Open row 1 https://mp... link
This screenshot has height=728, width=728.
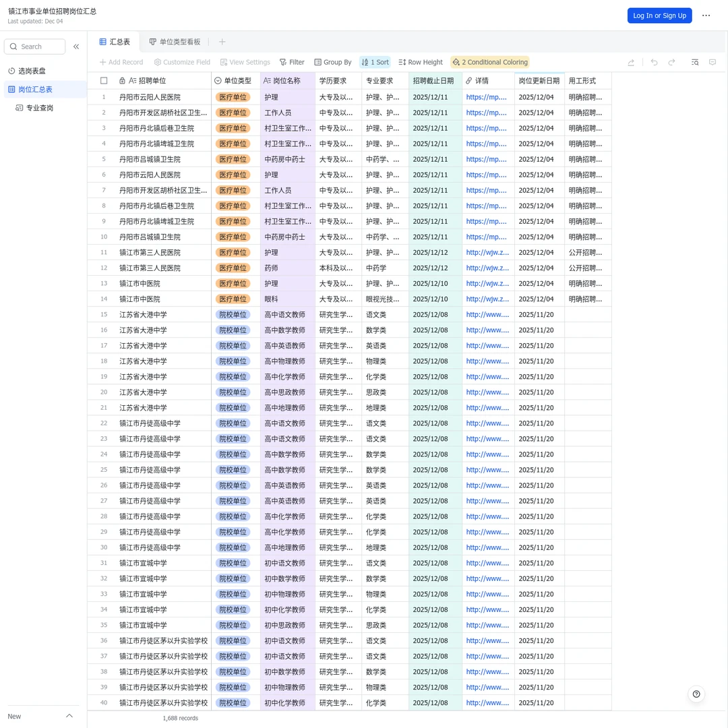tap(486, 97)
